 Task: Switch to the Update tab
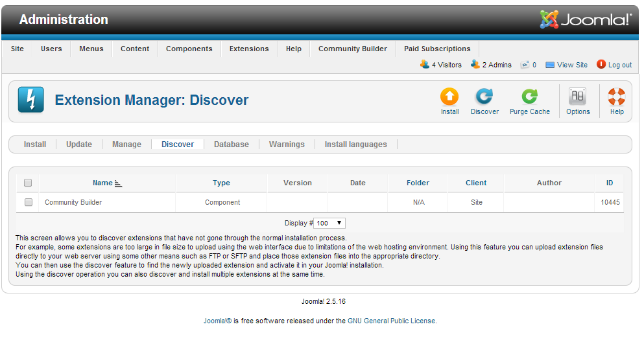(79, 144)
